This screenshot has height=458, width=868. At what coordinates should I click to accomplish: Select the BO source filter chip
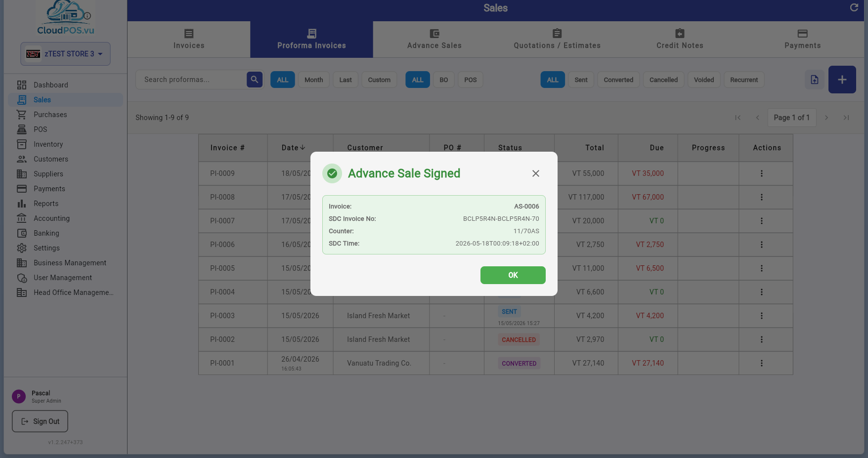click(x=443, y=80)
